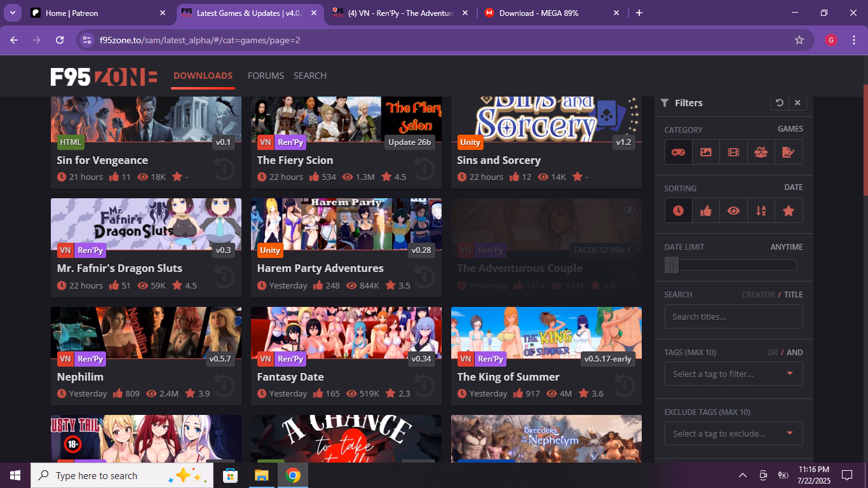The image size is (868, 488).
Task: Expand Chrome's tab search chevron
Action: click(x=13, y=13)
